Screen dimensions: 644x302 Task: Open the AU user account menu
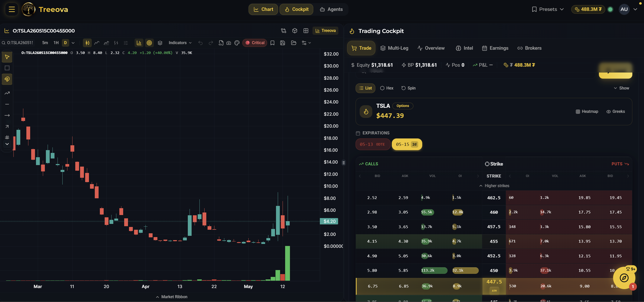coord(628,9)
